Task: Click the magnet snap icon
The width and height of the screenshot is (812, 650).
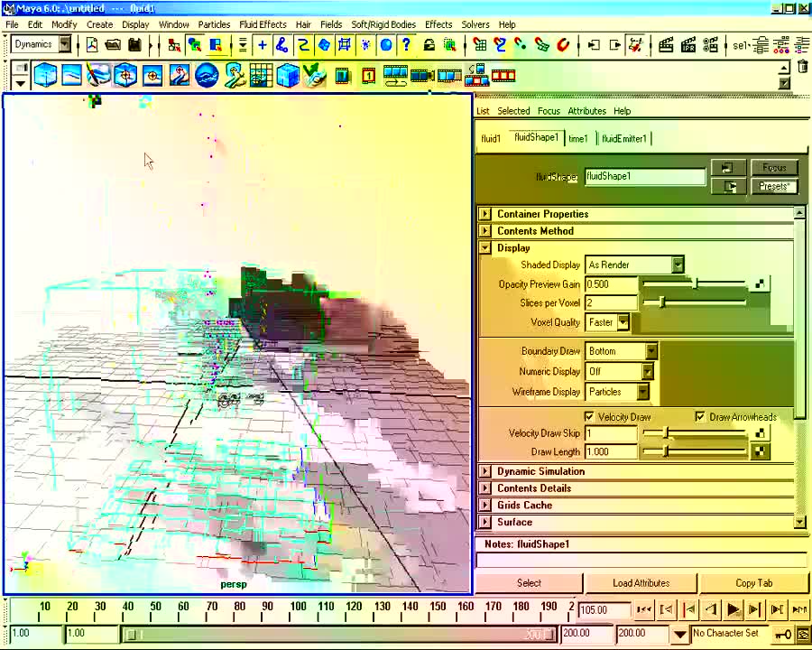Action: click(x=563, y=44)
